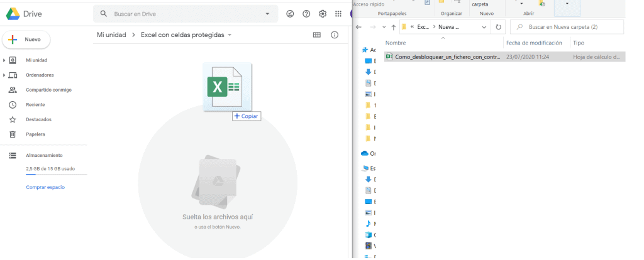Open Papelera in Drive sidebar

click(x=35, y=134)
